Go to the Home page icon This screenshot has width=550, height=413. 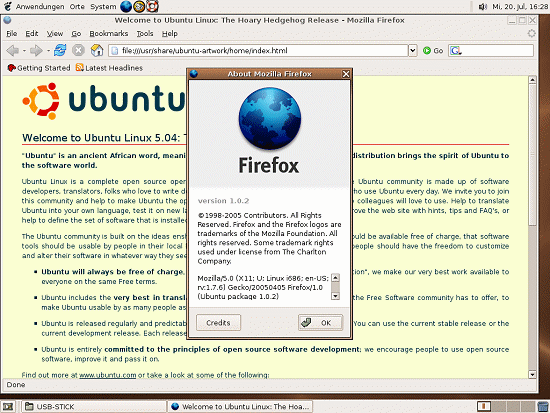(97, 50)
